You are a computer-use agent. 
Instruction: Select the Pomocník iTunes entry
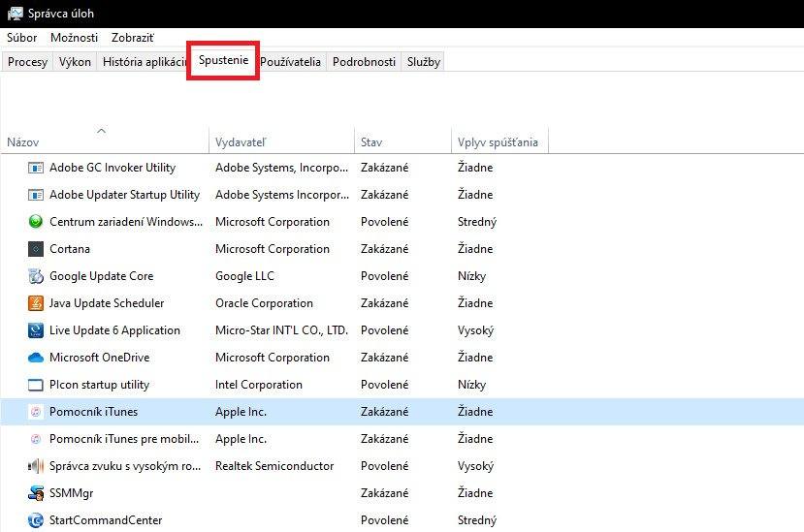click(x=402, y=412)
